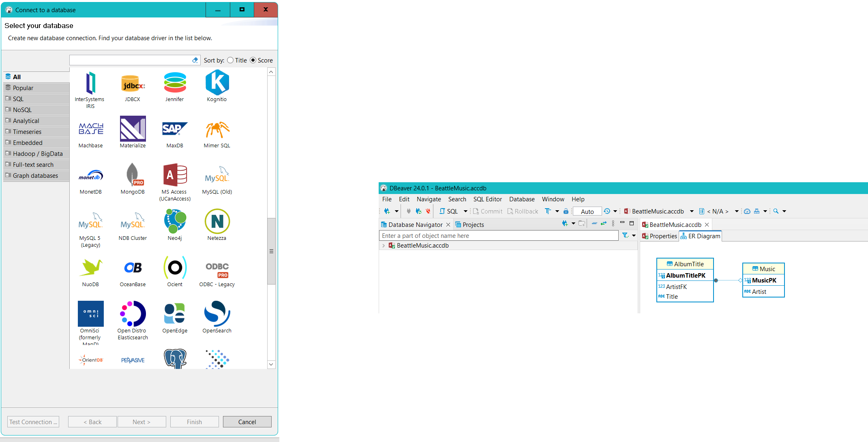
Task: Click the Cancel button
Action: pos(247,422)
